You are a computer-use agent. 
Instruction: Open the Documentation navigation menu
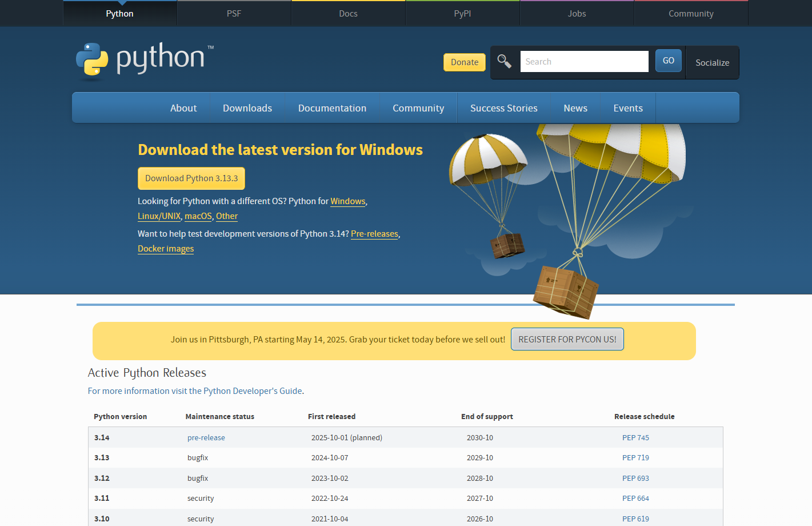(332, 108)
